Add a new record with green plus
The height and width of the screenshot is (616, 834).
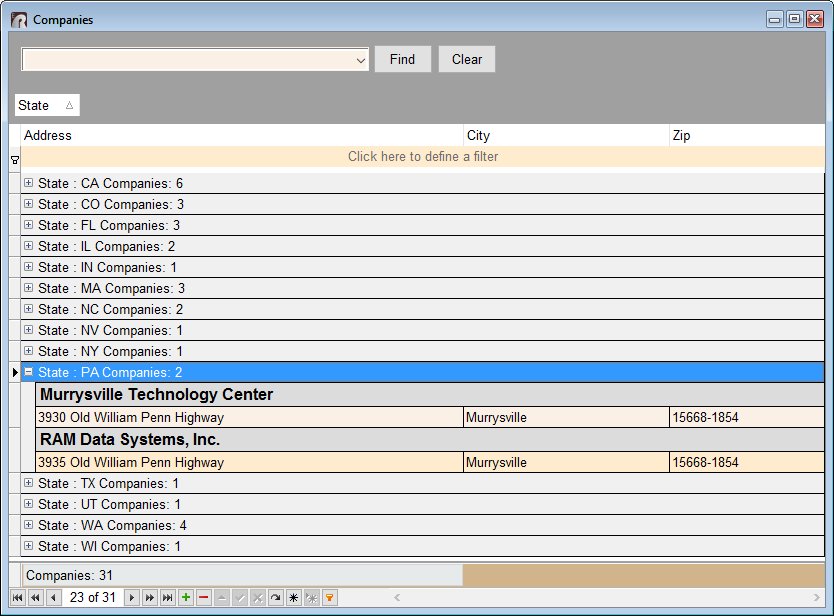coord(186,597)
